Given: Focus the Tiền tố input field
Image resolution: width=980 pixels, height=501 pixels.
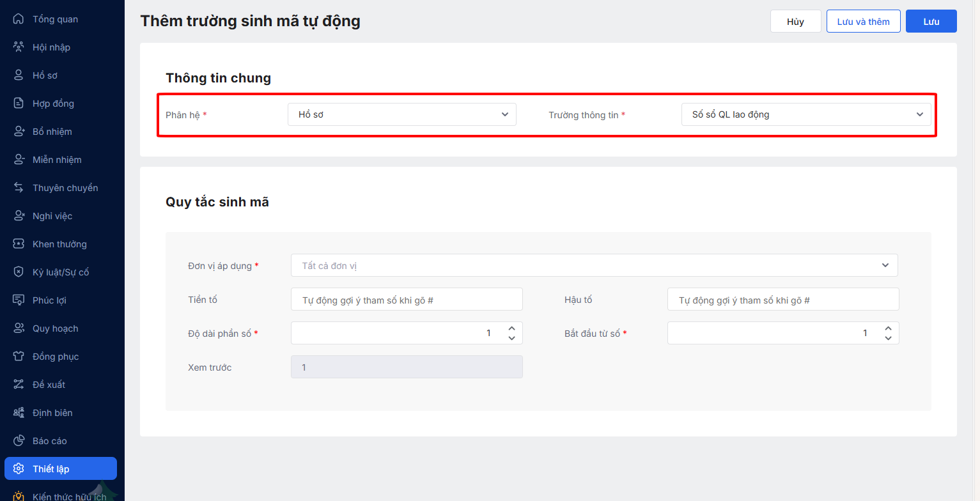Looking at the screenshot, I should pyautogui.click(x=407, y=299).
